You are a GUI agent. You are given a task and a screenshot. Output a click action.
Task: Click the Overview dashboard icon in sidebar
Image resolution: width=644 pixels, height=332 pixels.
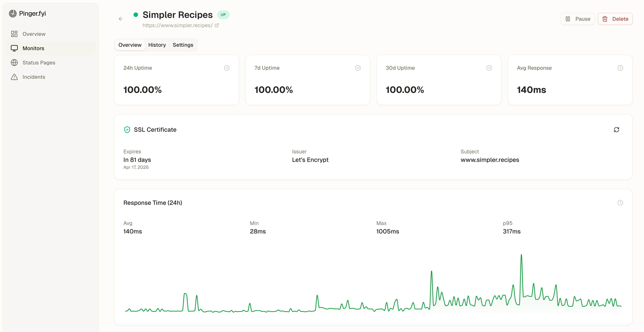coord(14,34)
